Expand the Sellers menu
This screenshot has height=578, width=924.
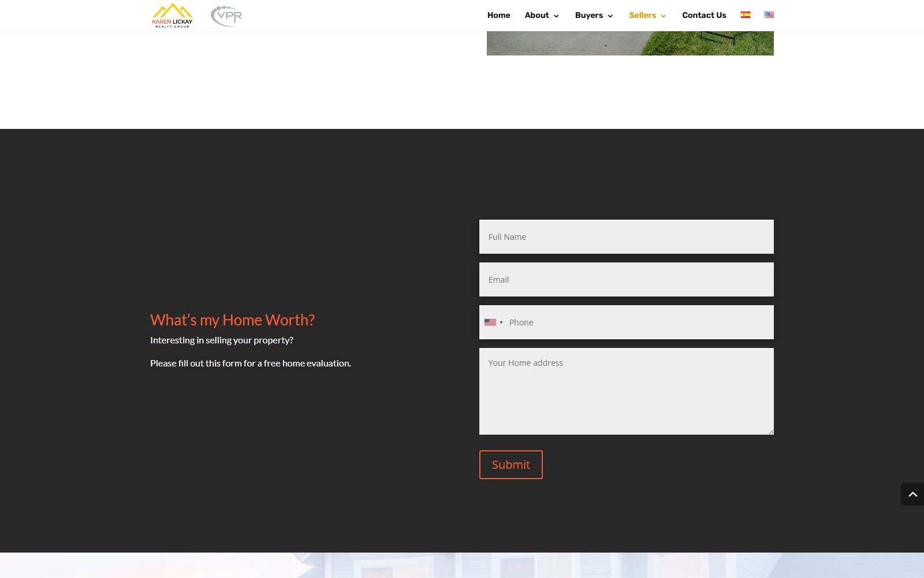(647, 16)
